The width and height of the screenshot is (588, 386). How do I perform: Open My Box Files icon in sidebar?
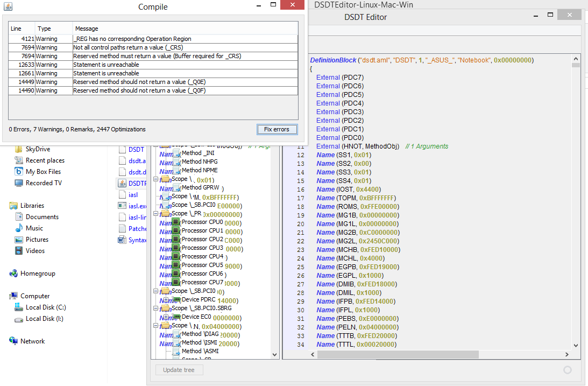pos(19,172)
